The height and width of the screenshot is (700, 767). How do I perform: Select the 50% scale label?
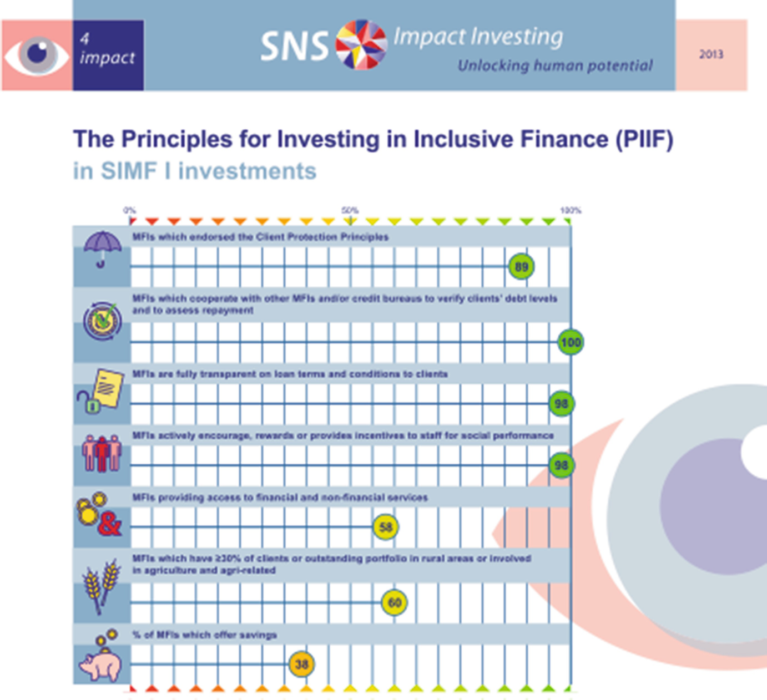[x=350, y=210]
